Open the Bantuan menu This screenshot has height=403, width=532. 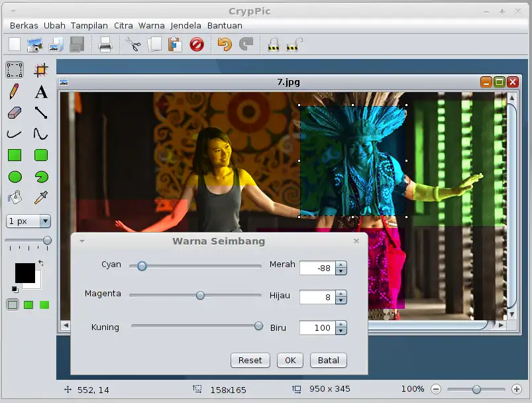pyautogui.click(x=225, y=25)
